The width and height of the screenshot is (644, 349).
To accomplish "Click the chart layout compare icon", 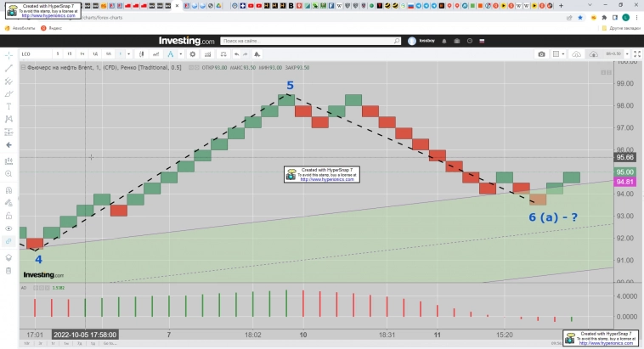I will pos(223,54).
